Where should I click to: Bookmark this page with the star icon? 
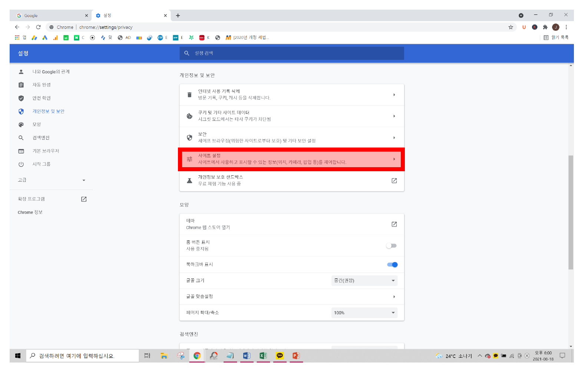click(x=511, y=27)
